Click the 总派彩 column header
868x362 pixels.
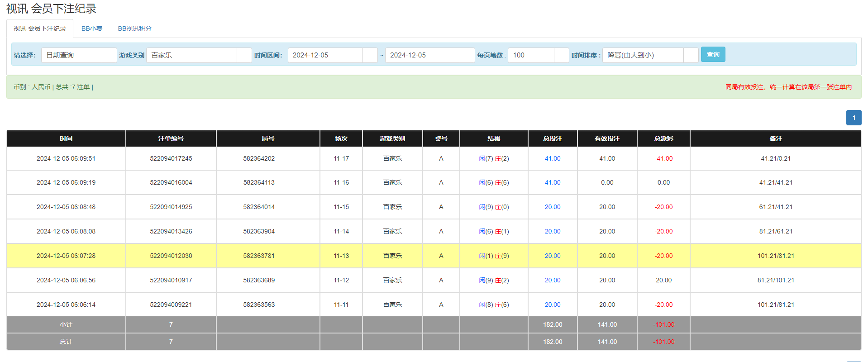(x=663, y=138)
